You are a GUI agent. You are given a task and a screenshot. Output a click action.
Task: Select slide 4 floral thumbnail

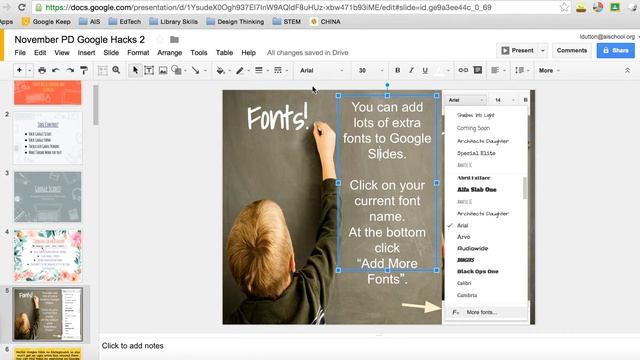(x=48, y=256)
